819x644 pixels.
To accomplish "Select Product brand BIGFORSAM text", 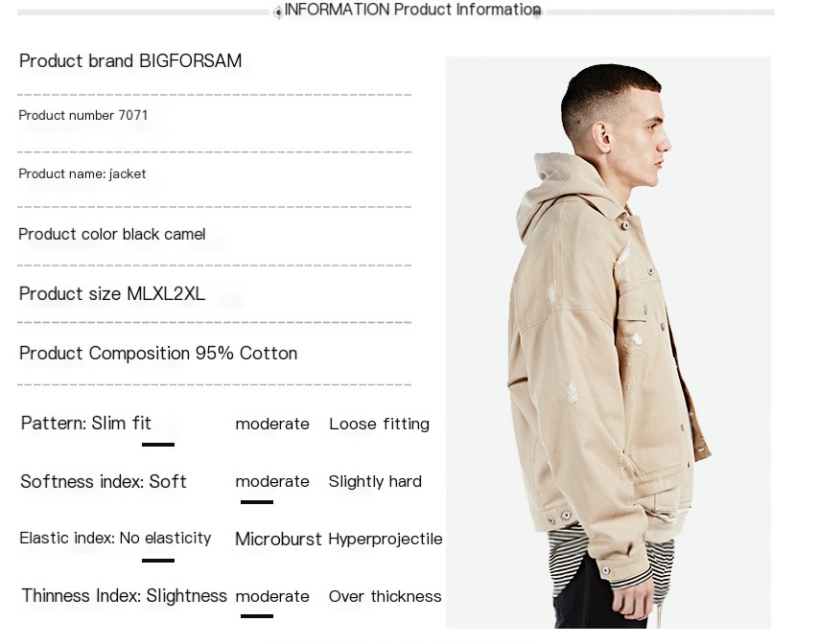I will (130, 61).
